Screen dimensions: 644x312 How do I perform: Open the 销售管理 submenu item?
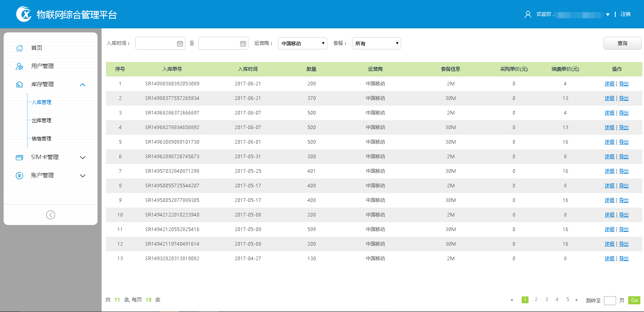click(42, 139)
